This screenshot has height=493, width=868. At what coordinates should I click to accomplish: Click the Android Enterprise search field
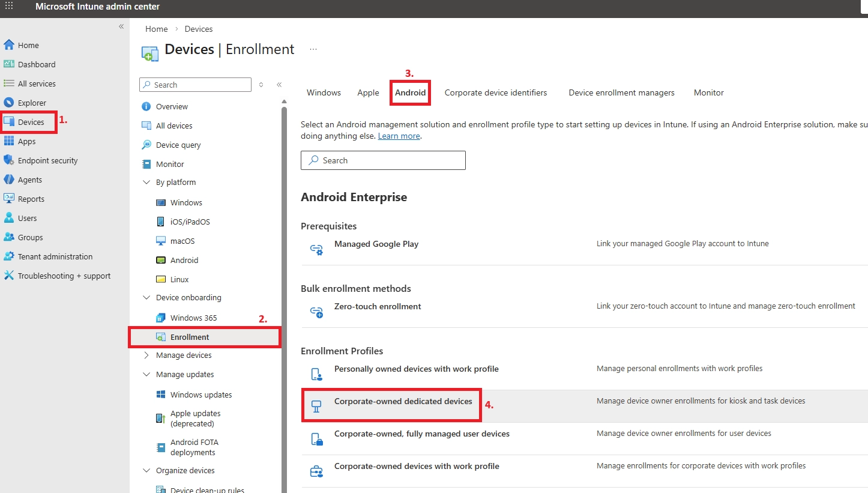[x=383, y=160]
